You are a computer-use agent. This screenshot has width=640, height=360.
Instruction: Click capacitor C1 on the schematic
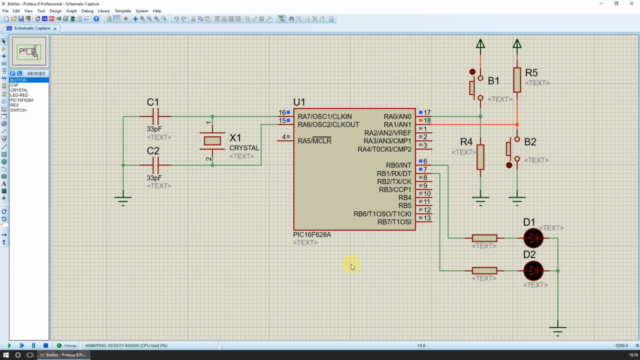coord(155,117)
